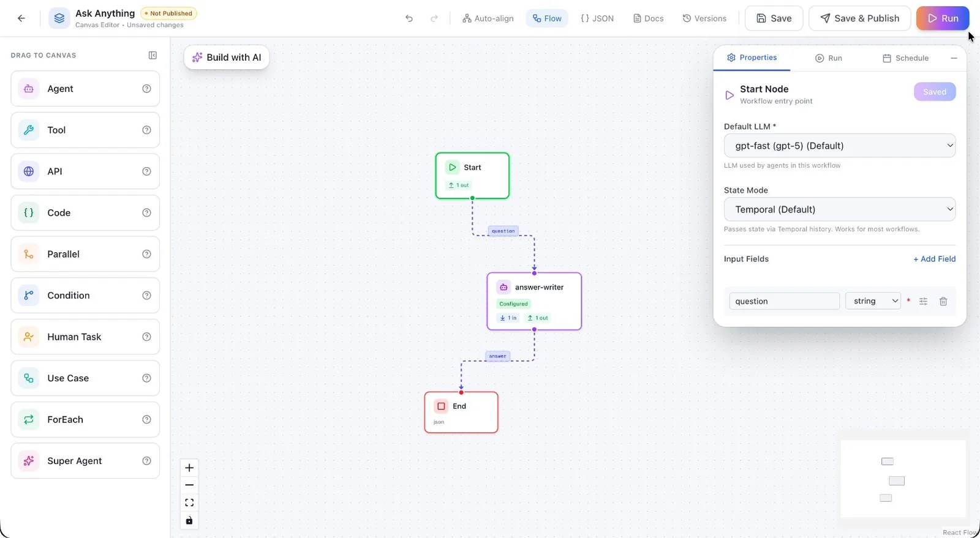Open help for the Super Agent node
Image resolution: width=980 pixels, height=538 pixels.
pyautogui.click(x=146, y=461)
